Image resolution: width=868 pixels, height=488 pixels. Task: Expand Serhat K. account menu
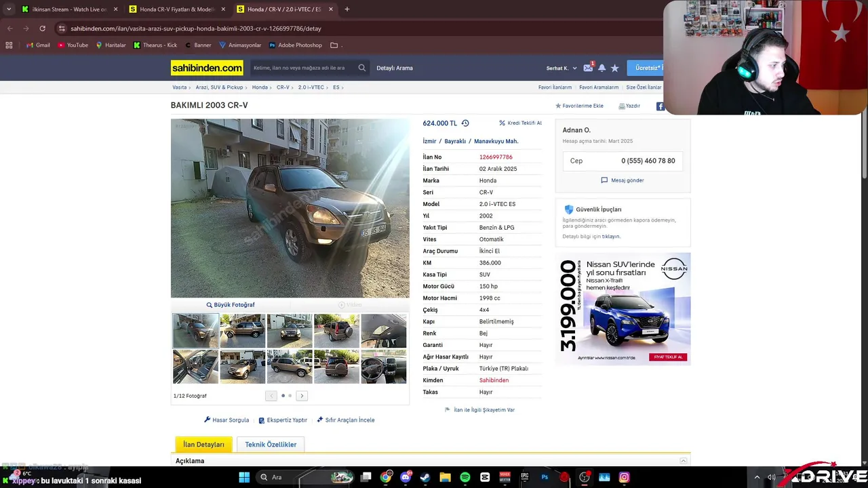(x=561, y=68)
